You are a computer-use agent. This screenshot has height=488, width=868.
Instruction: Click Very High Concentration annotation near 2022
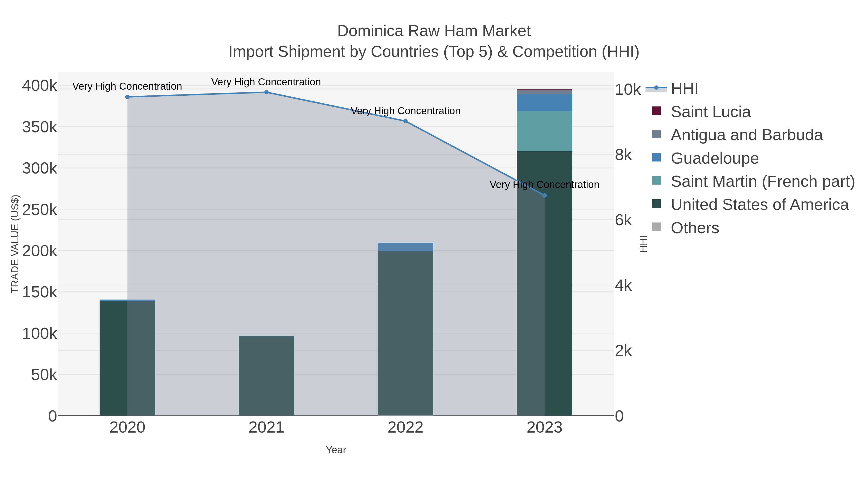tap(405, 111)
